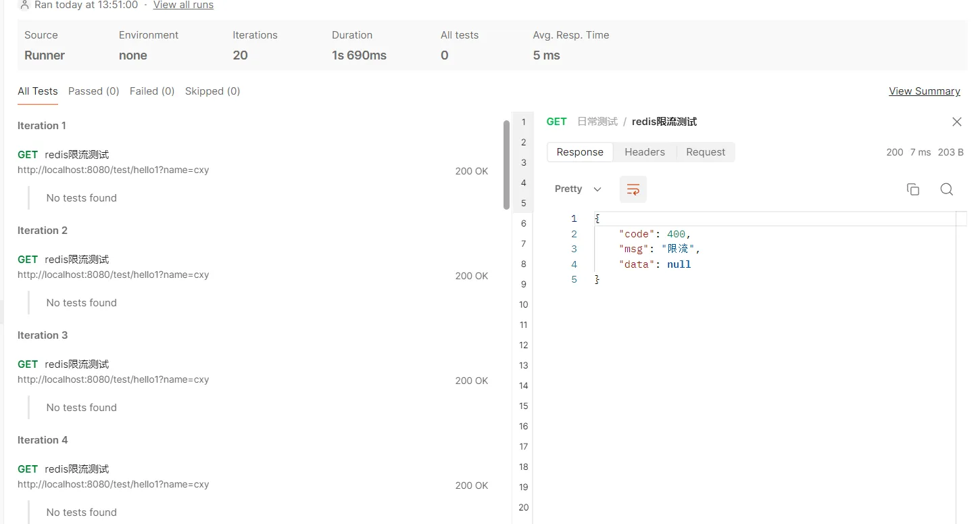
Task: Select the Iteration 2 redis限流测试 request
Action: pos(76,260)
